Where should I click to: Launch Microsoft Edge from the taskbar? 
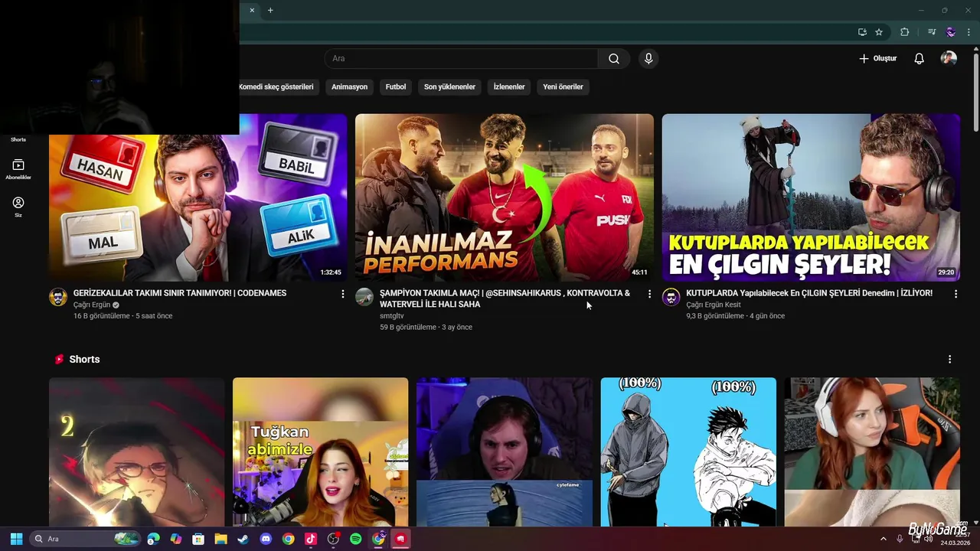coord(154,539)
